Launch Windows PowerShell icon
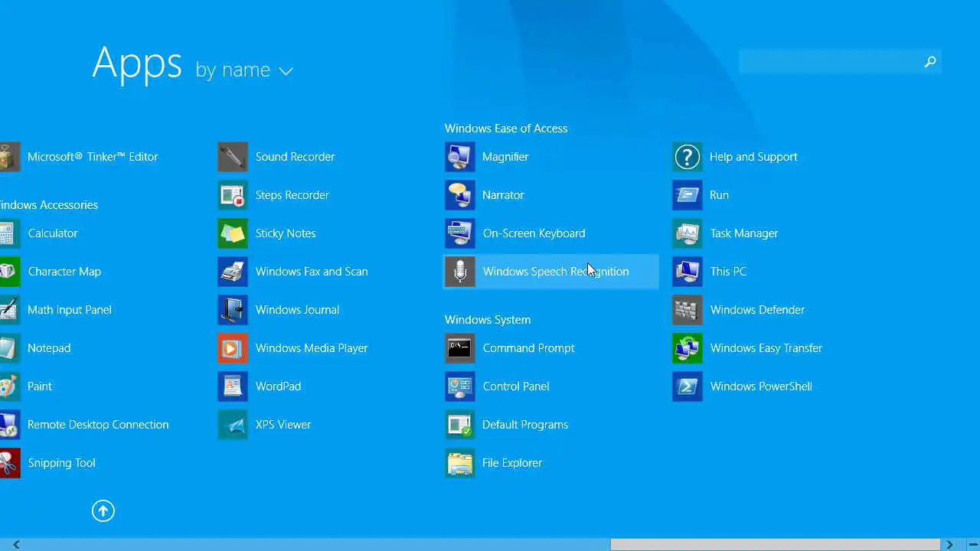980x551 pixels. pyautogui.click(x=688, y=386)
